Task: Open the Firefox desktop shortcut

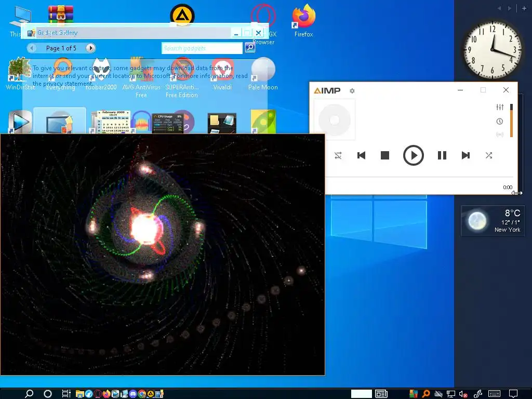Action: (303, 20)
